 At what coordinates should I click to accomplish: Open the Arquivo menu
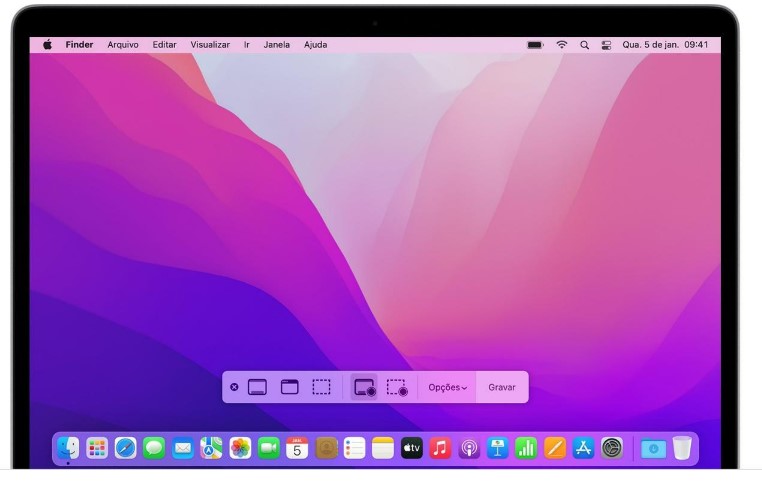pos(123,45)
